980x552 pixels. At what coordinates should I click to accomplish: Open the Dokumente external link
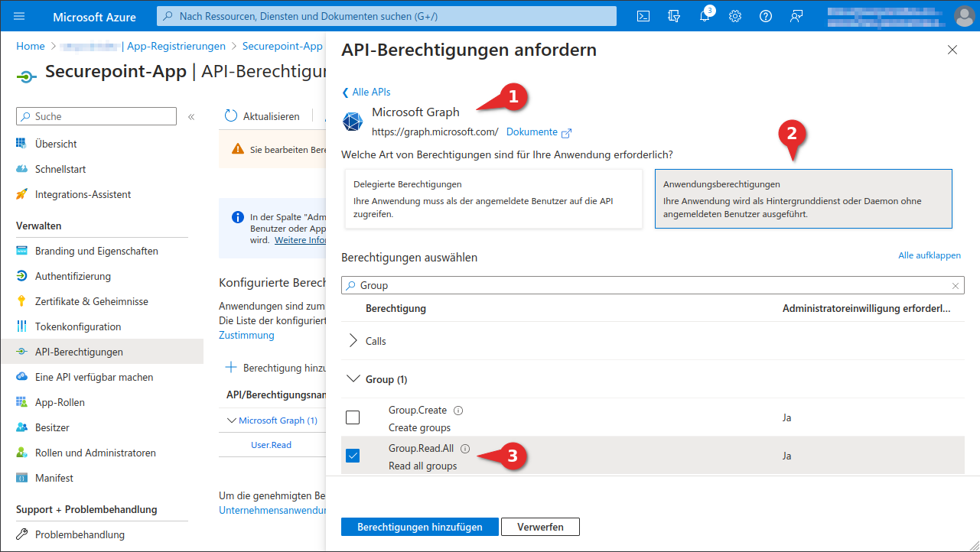[539, 132]
